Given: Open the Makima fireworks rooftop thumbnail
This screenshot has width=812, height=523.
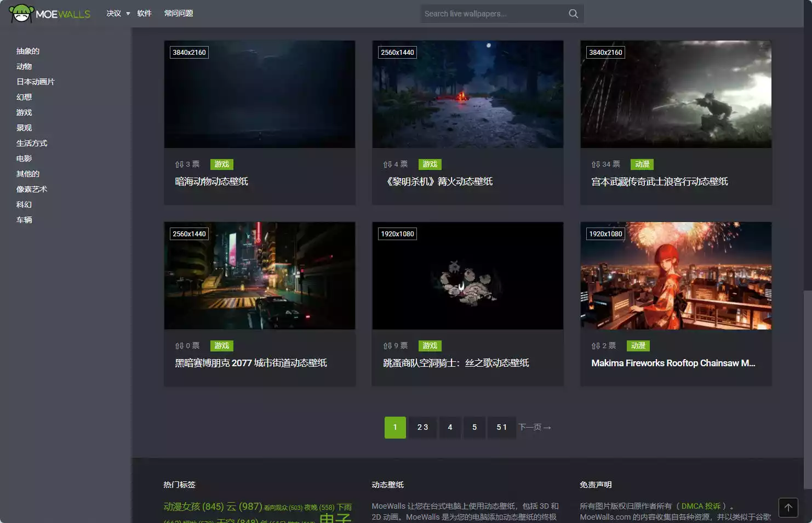Looking at the screenshot, I should (676, 276).
